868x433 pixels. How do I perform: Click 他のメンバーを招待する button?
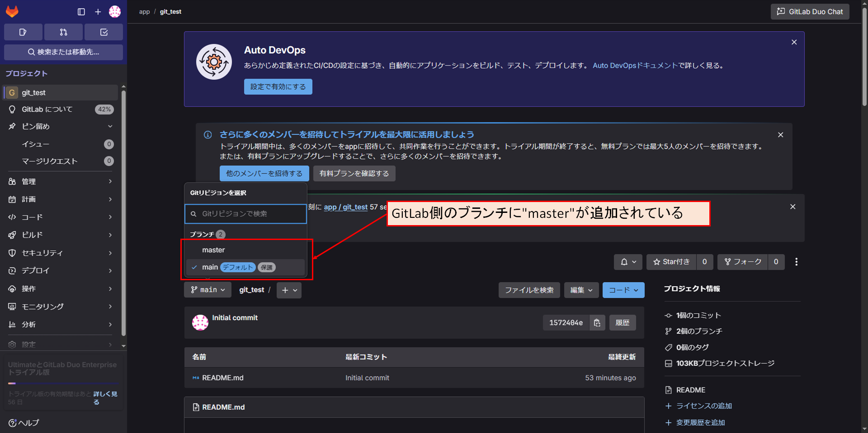pyautogui.click(x=264, y=174)
